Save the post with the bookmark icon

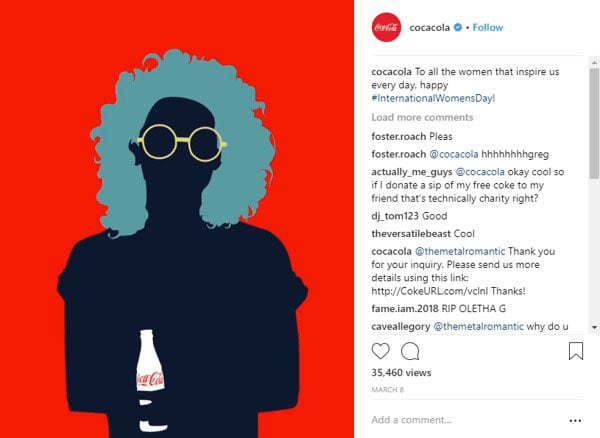pyautogui.click(x=576, y=351)
